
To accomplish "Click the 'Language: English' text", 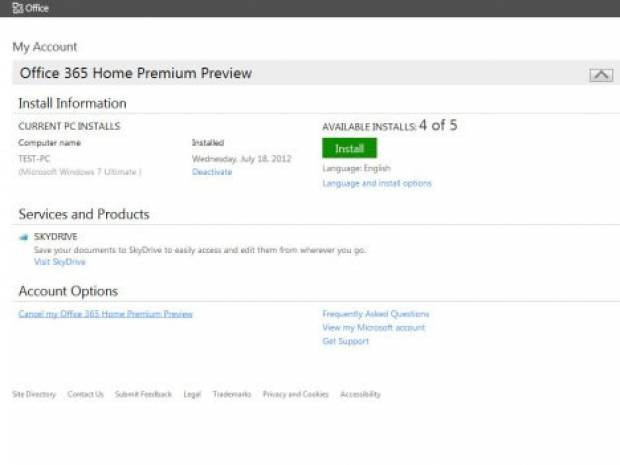I will point(356,168).
